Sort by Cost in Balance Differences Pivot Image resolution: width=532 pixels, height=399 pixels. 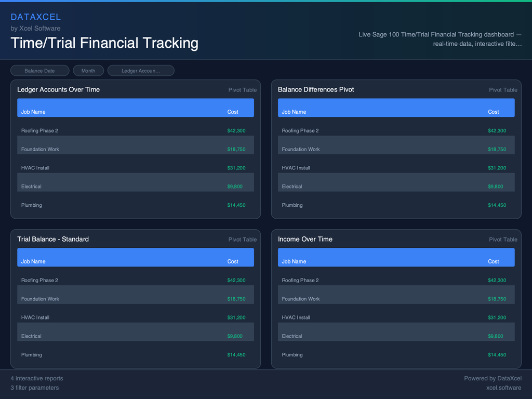click(493, 112)
